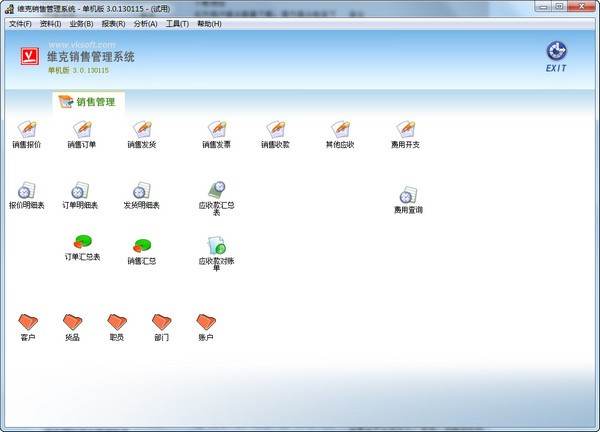The height and width of the screenshot is (432, 600).
Task: View the 应收款汇总表 report
Action: click(x=216, y=191)
